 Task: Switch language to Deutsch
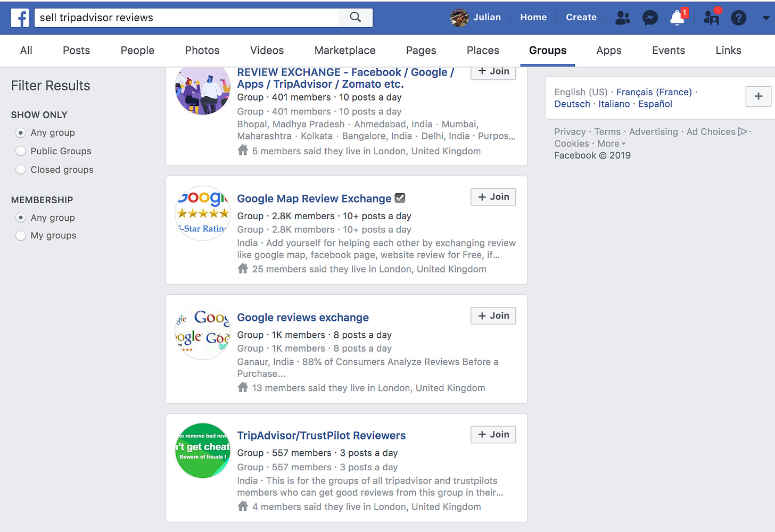point(572,104)
